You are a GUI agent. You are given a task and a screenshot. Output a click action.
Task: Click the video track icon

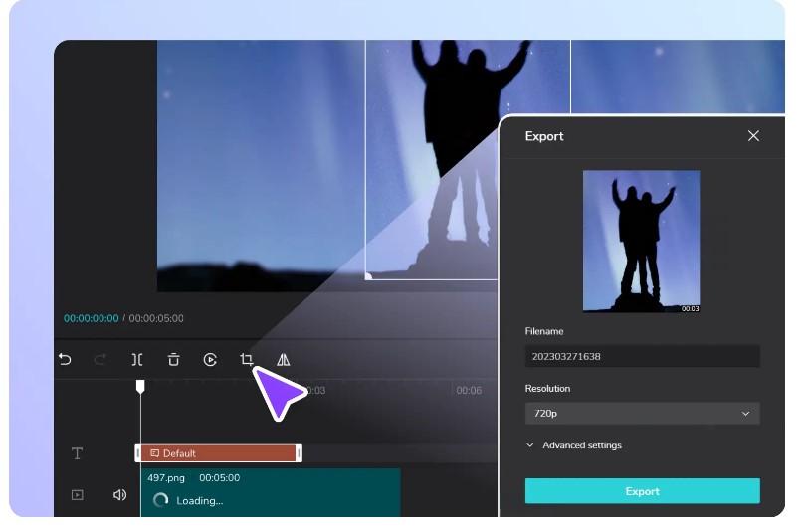[78, 494]
